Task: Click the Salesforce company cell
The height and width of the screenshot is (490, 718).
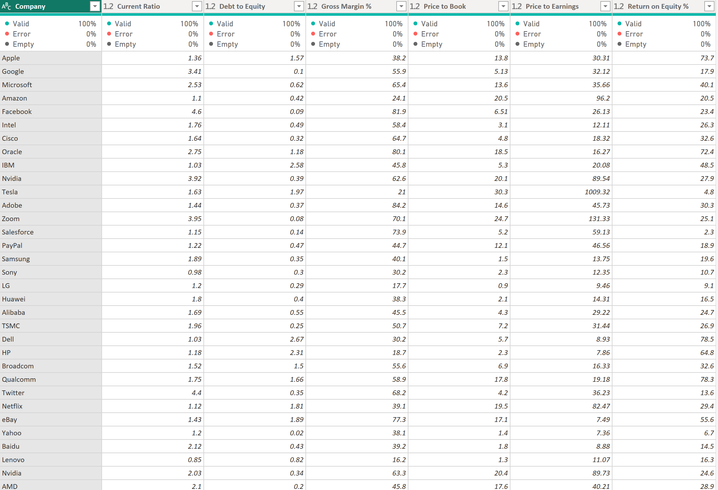Action: click(50, 232)
